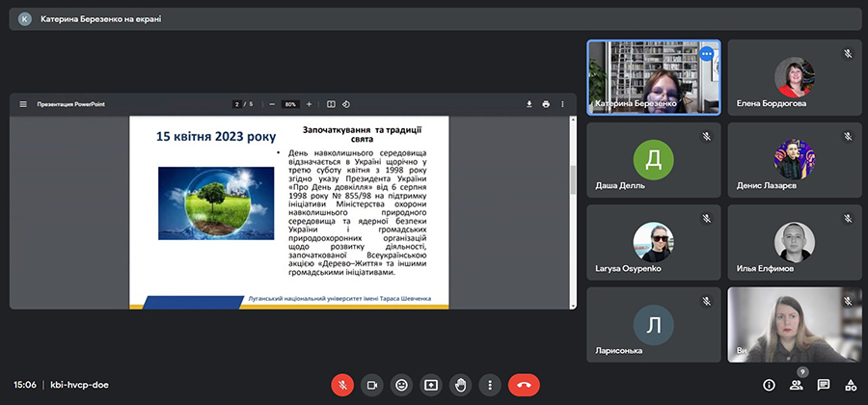Click the present screen button
Screen dimensions: 868x405
coord(431,384)
